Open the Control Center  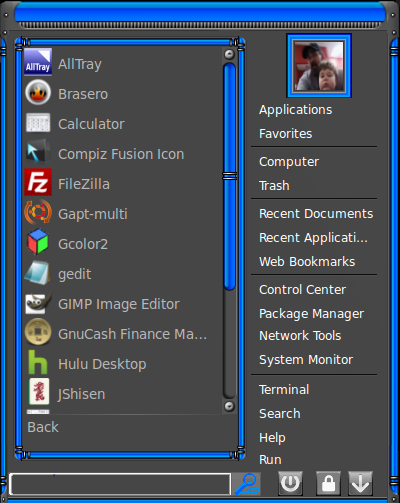click(302, 290)
